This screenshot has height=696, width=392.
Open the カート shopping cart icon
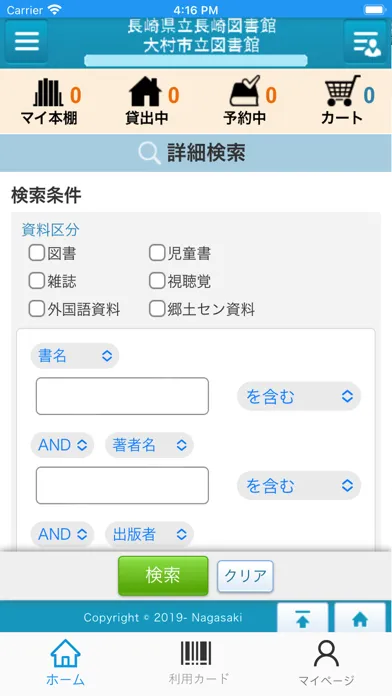pyautogui.click(x=342, y=91)
